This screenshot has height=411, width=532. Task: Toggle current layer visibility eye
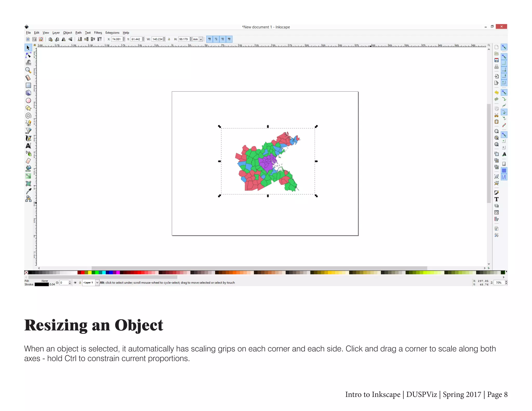[x=75, y=283]
